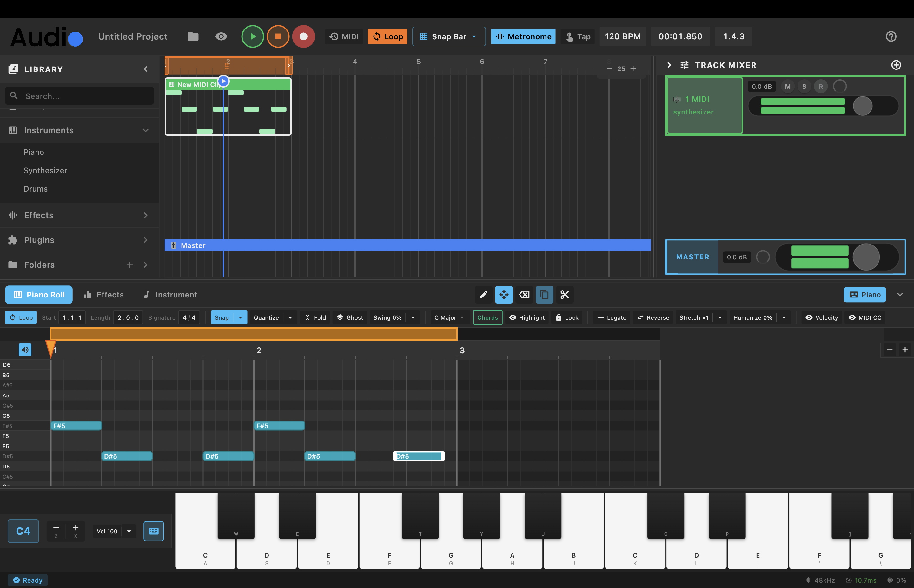Choose the scissors cut tool
The height and width of the screenshot is (588, 914).
pos(565,294)
